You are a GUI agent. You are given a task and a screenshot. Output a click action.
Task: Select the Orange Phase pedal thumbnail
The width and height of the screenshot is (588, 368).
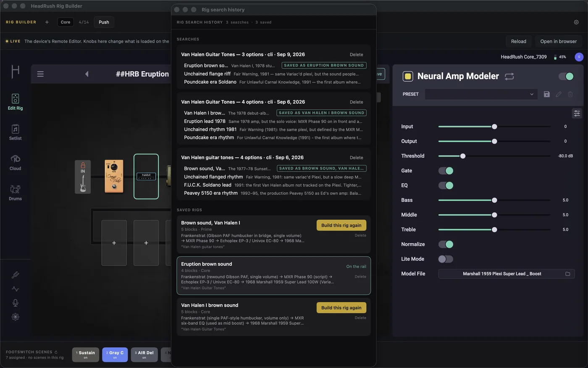coord(114,177)
